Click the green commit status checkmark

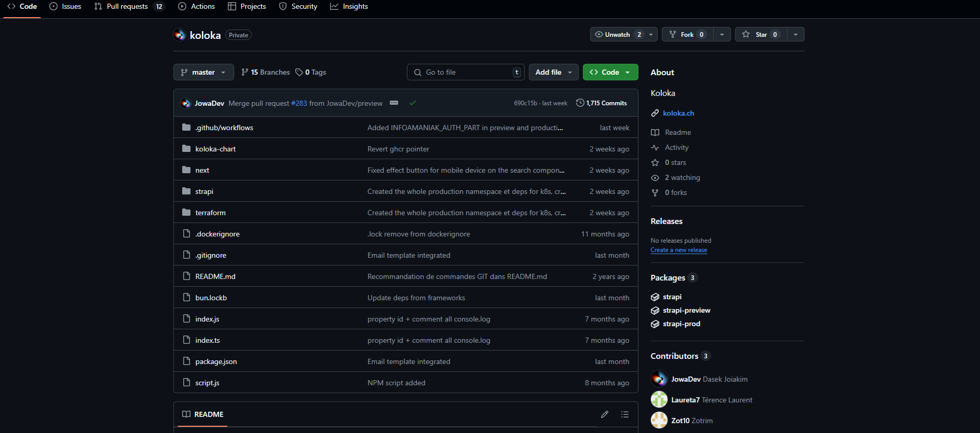(413, 103)
